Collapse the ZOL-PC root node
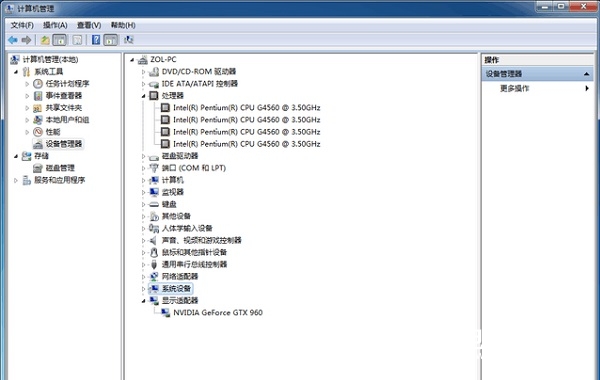This screenshot has width=600, height=380. (x=132, y=60)
